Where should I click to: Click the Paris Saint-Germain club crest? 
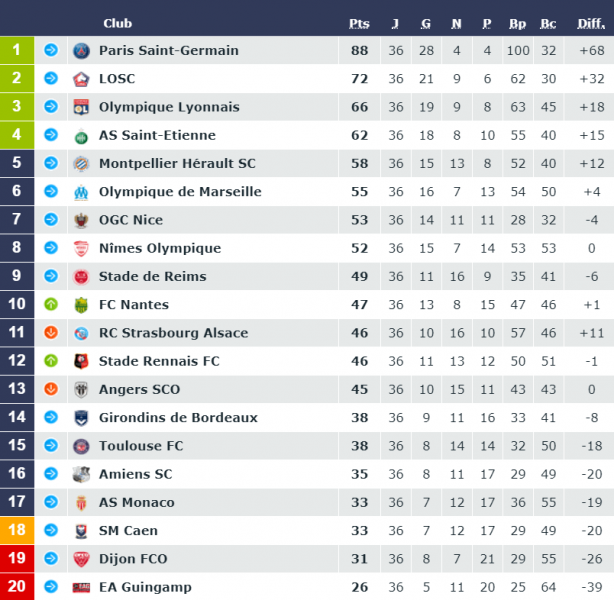coord(81,51)
